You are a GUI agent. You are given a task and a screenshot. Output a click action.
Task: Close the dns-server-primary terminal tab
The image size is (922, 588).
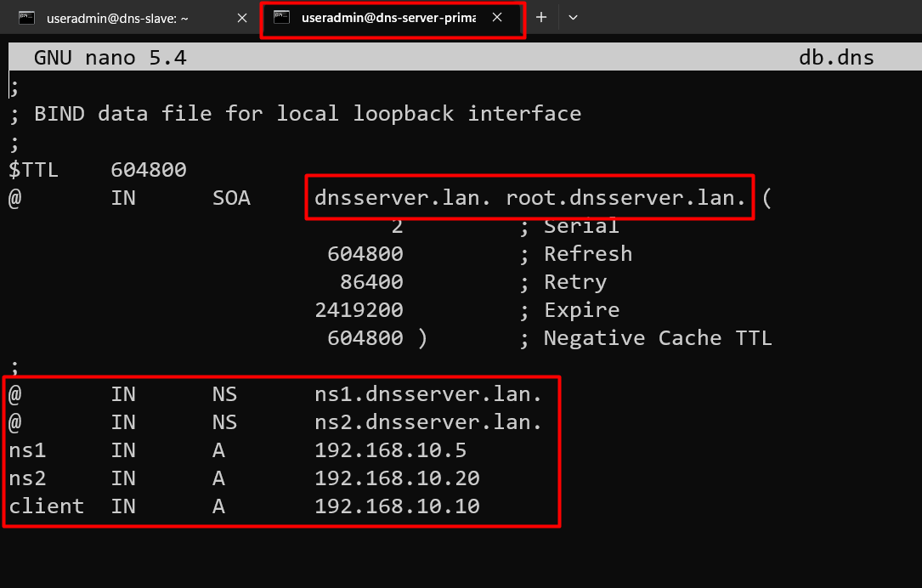click(x=497, y=18)
